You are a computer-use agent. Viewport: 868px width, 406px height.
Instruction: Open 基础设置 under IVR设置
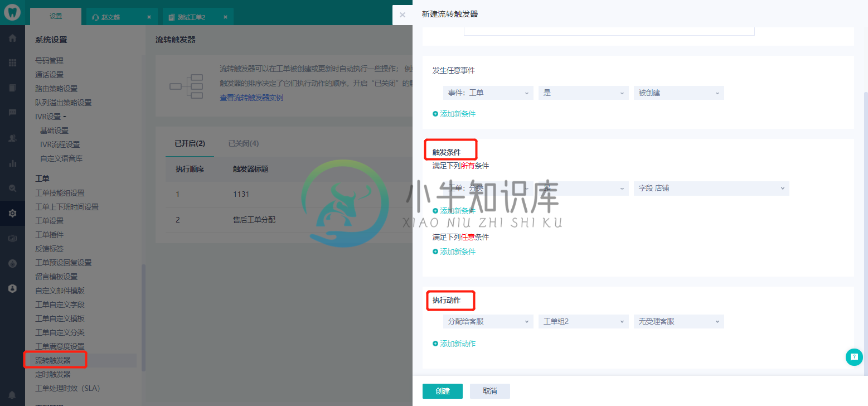(x=54, y=130)
